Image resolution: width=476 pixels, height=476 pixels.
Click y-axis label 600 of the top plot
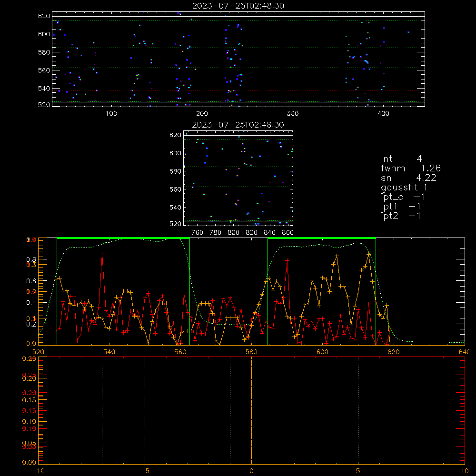pyautogui.click(x=44, y=34)
